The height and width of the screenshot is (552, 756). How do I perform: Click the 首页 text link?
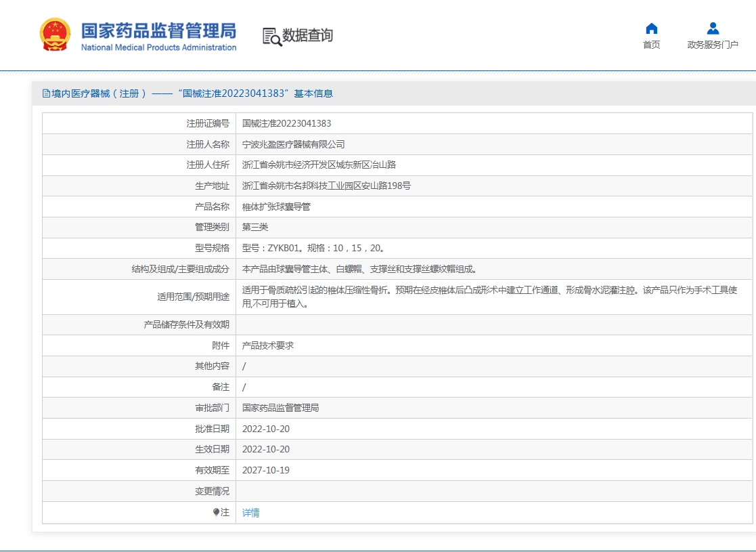651,45
